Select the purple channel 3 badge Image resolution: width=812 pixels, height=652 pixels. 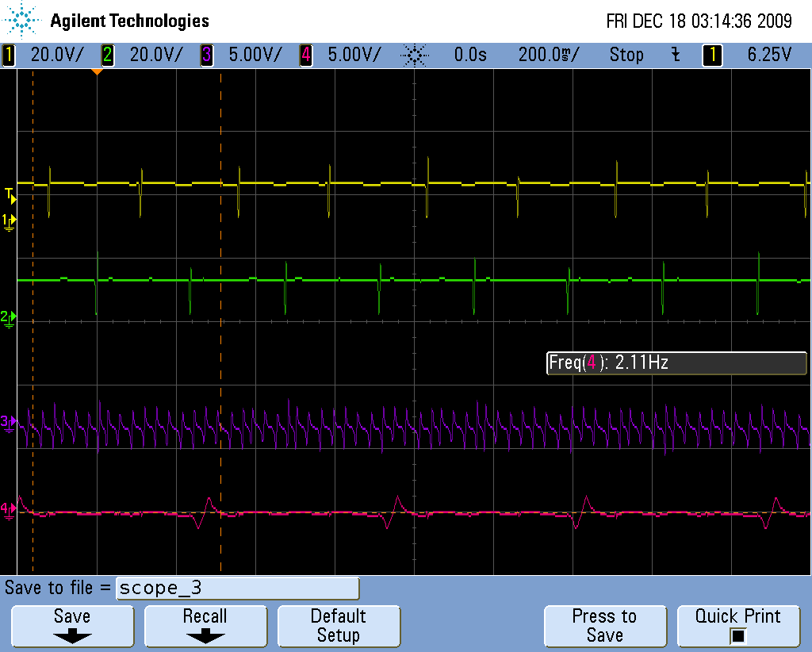click(x=206, y=56)
